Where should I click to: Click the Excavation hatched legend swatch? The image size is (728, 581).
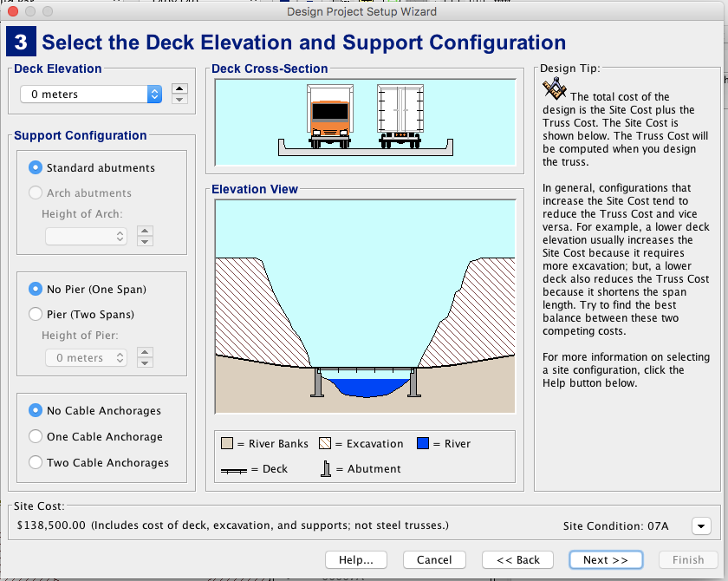(x=325, y=443)
